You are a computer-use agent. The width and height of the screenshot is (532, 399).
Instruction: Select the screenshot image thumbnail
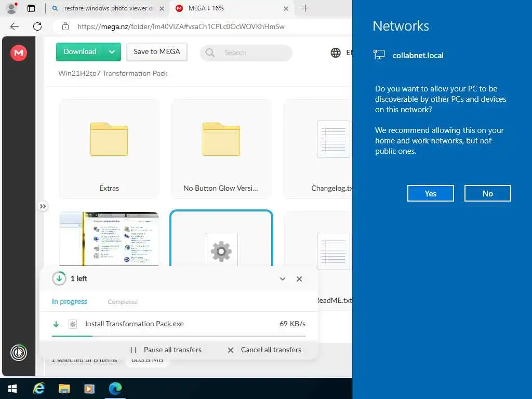click(x=109, y=239)
